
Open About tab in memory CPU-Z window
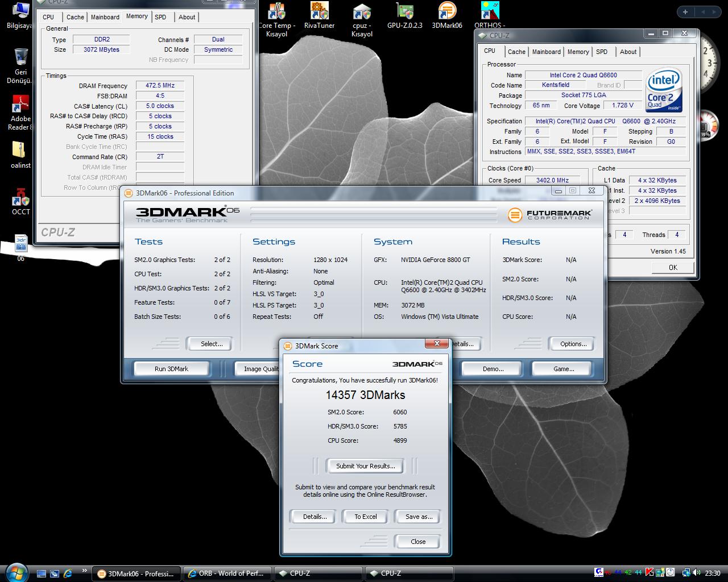pyautogui.click(x=187, y=17)
